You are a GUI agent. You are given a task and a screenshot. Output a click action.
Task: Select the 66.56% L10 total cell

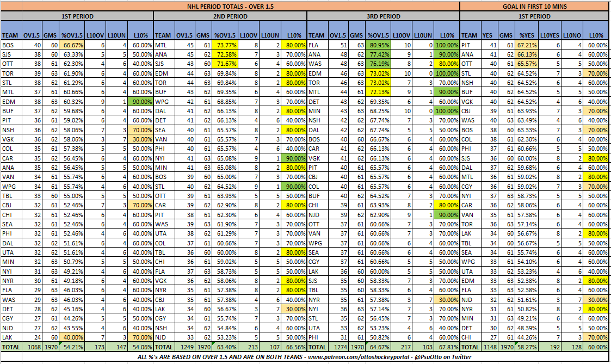[x=294, y=347]
